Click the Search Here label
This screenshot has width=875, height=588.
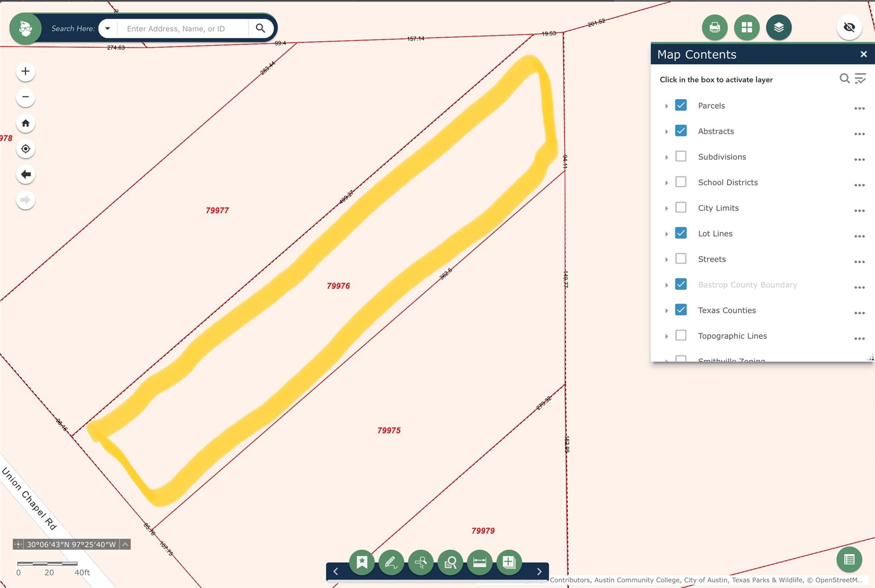point(73,29)
